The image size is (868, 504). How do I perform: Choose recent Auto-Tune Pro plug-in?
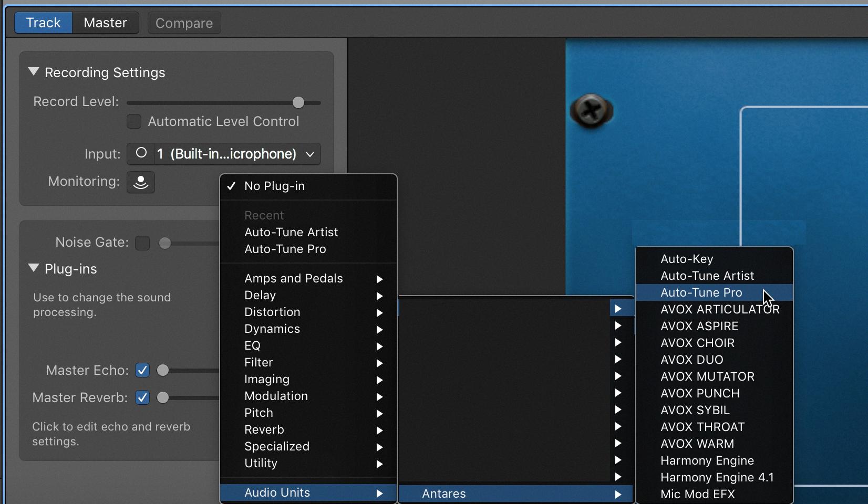click(x=308, y=249)
